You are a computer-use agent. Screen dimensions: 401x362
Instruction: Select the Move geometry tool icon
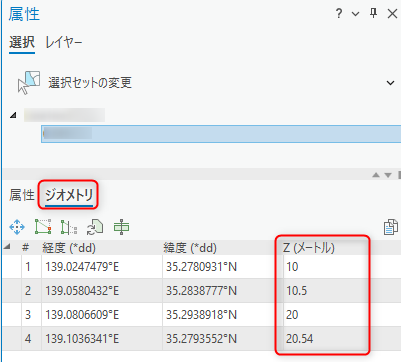(17, 227)
